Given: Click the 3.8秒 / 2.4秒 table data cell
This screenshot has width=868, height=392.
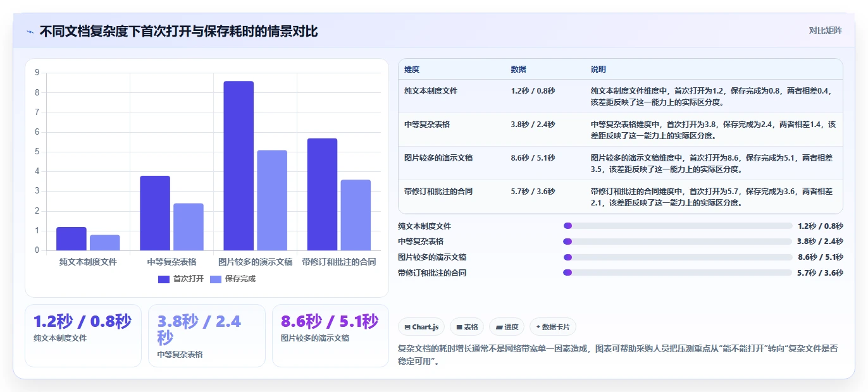Looking at the screenshot, I should point(533,125).
